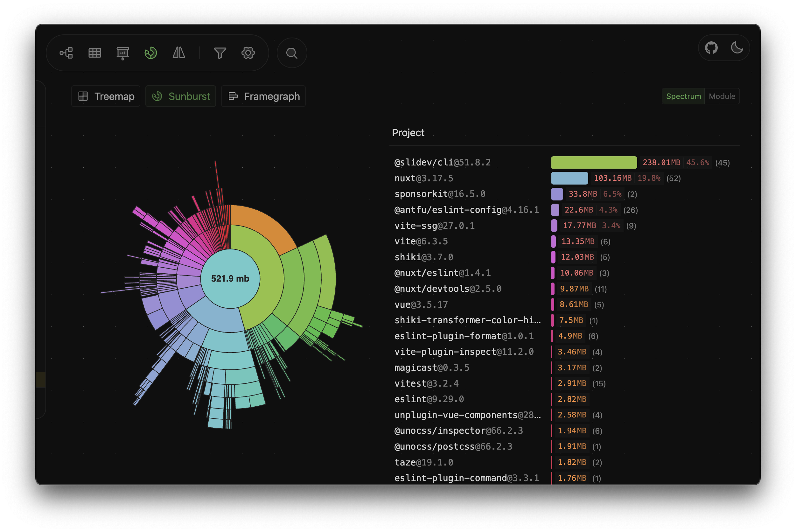Select the green chart view icon
Image resolution: width=796 pixels, height=532 pixels.
[150, 53]
